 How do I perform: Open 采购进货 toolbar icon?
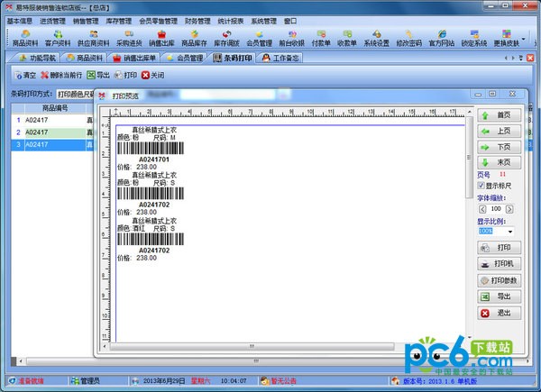[129, 38]
